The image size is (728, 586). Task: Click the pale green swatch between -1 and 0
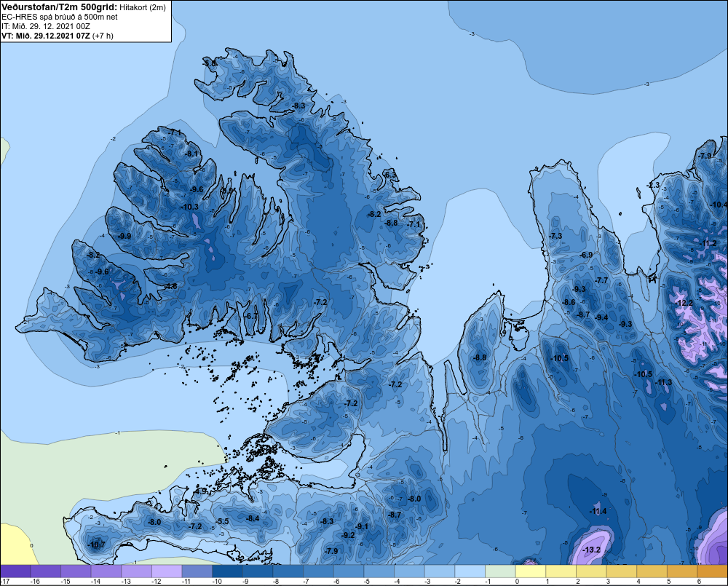[501, 571]
